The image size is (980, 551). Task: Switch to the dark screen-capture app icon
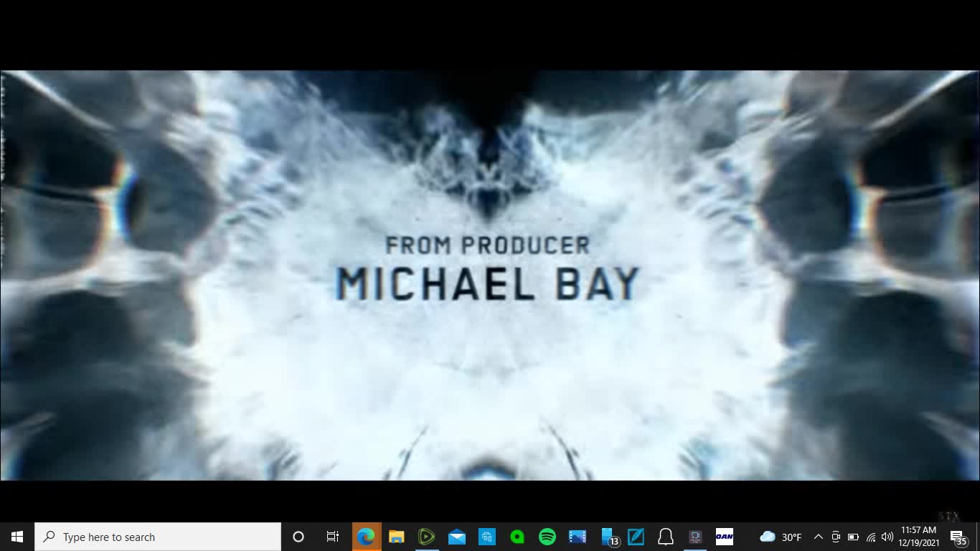694,537
